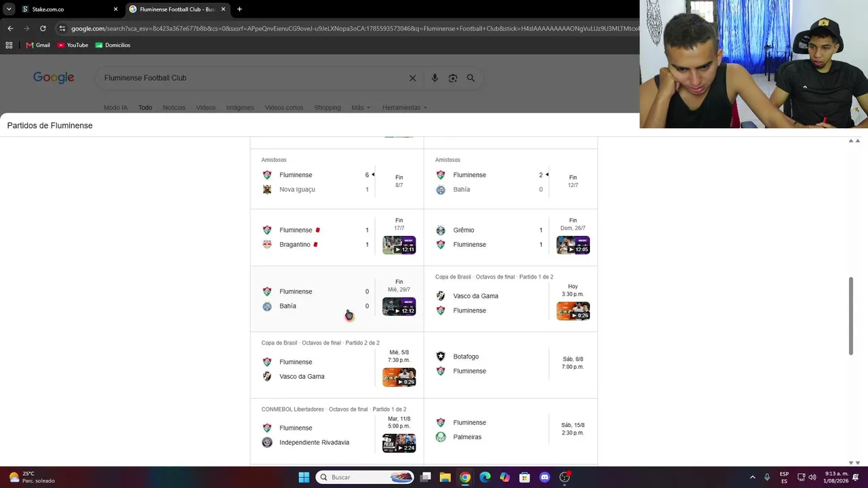The height and width of the screenshot is (488, 868).
Task: Click the Botafogo team crest
Action: pyautogui.click(x=441, y=357)
